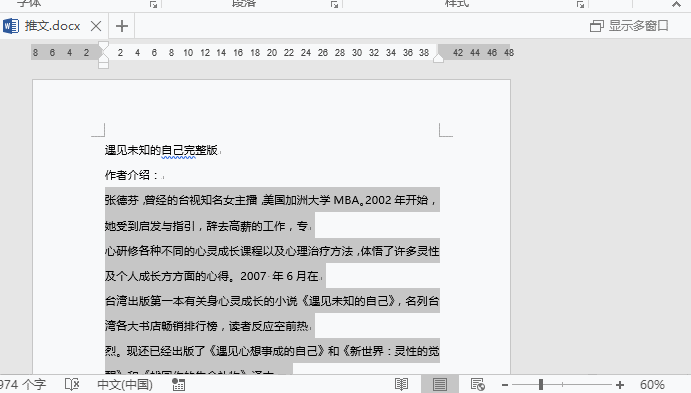Zoom out with the minus button
This screenshot has width=691, height=393.
tap(505, 385)
